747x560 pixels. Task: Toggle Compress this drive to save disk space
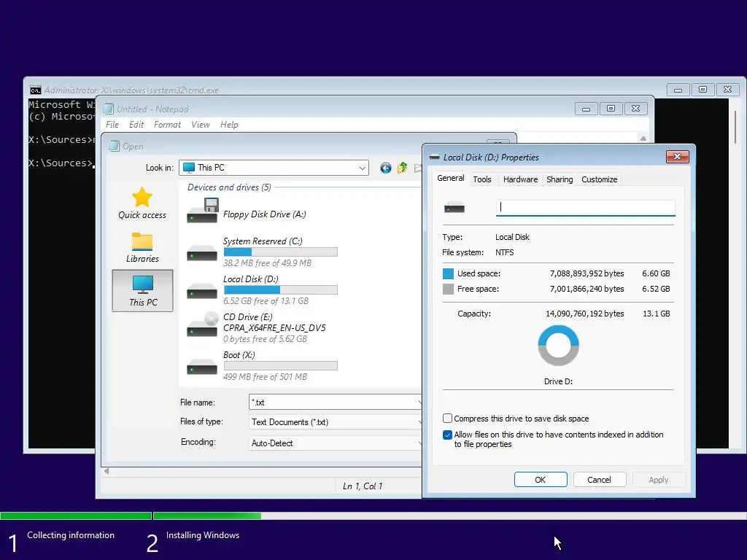(x=447, y=418)
